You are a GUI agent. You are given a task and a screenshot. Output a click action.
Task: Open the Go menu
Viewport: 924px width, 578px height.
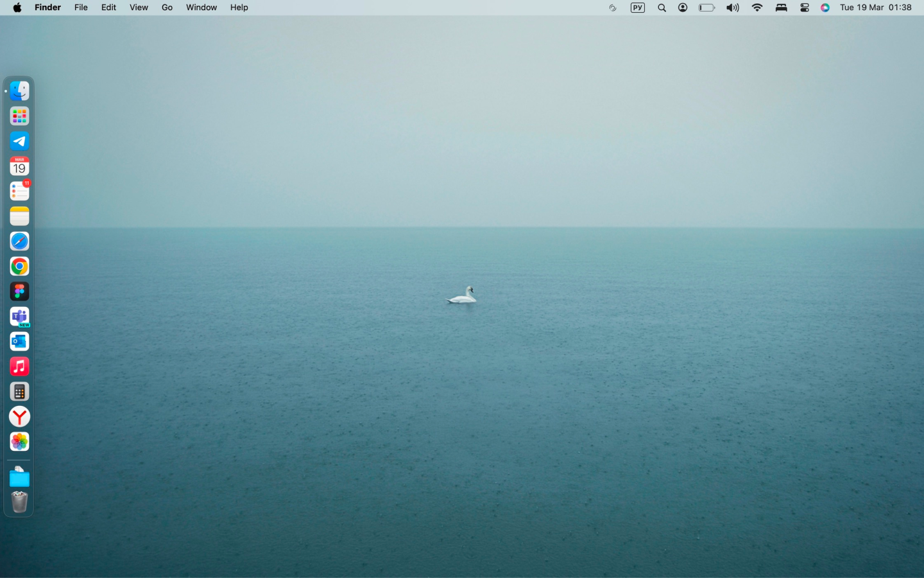click(x=167, y=8)
